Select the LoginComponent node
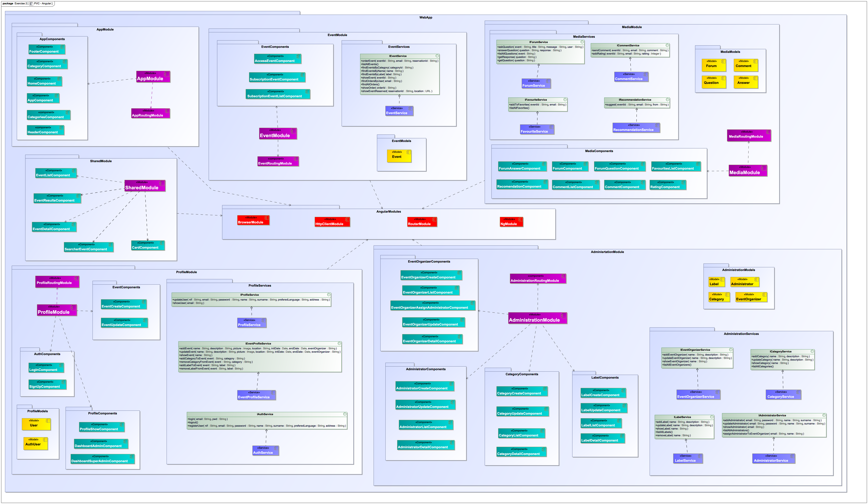868x504 pixels. point(46,368)
